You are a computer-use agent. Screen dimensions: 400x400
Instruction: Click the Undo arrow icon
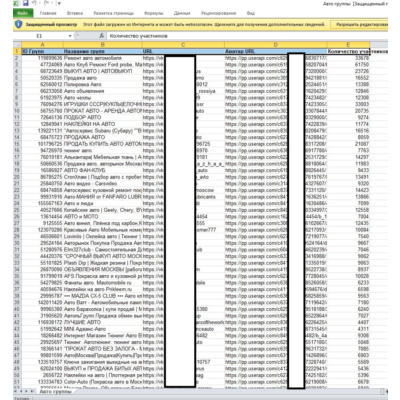[34, 3]
